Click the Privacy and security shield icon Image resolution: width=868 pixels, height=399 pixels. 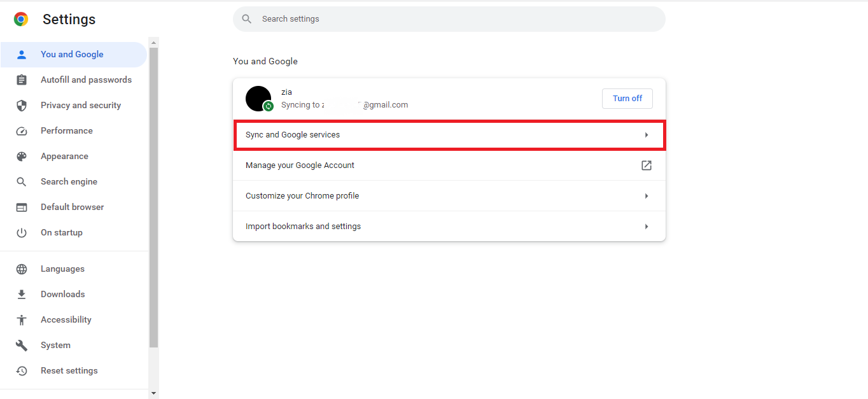pyautogui.click(x=22, y=105)
